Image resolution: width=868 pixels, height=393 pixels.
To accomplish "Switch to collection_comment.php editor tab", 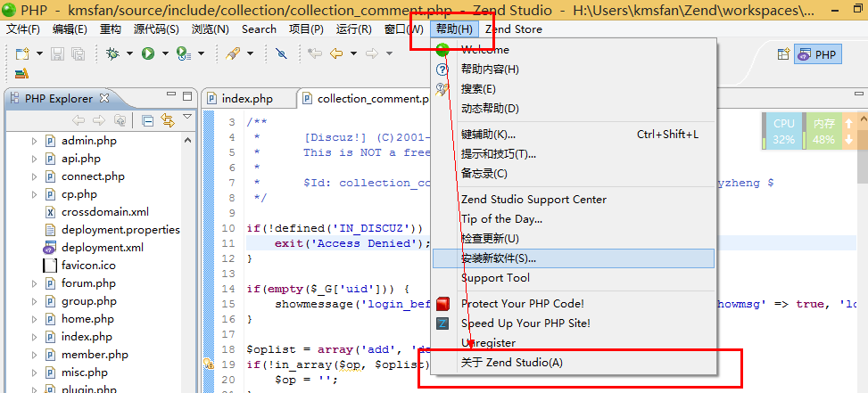I will pyautogui.click(x=367, y=99).
